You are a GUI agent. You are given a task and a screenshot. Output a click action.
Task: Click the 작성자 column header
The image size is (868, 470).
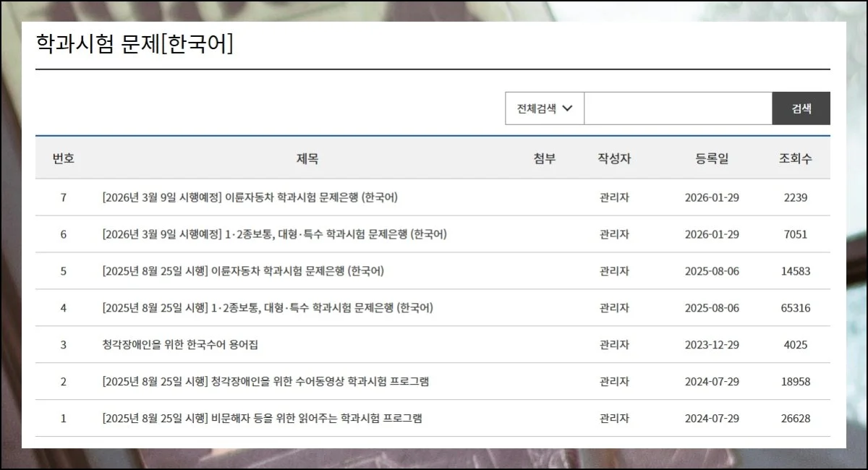click(x=614, y=158)
